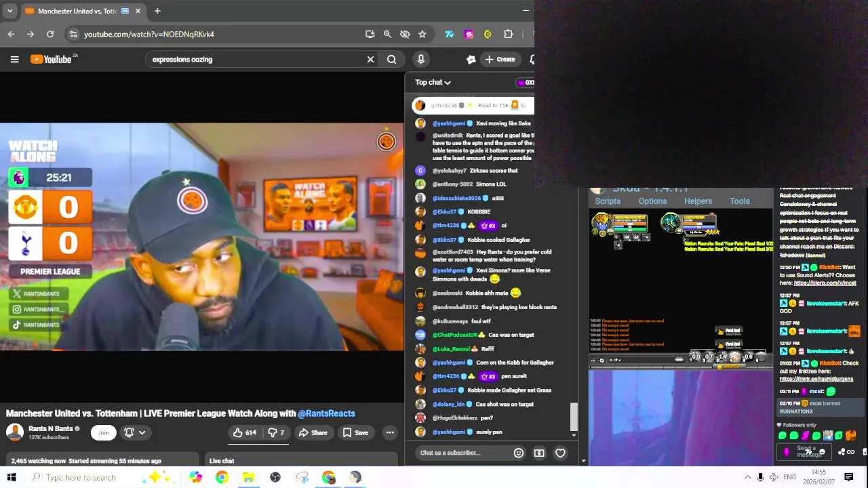Clear the YouTube search box text
The width and height of the screenshot is (868, 488).
tap(370, 59)
